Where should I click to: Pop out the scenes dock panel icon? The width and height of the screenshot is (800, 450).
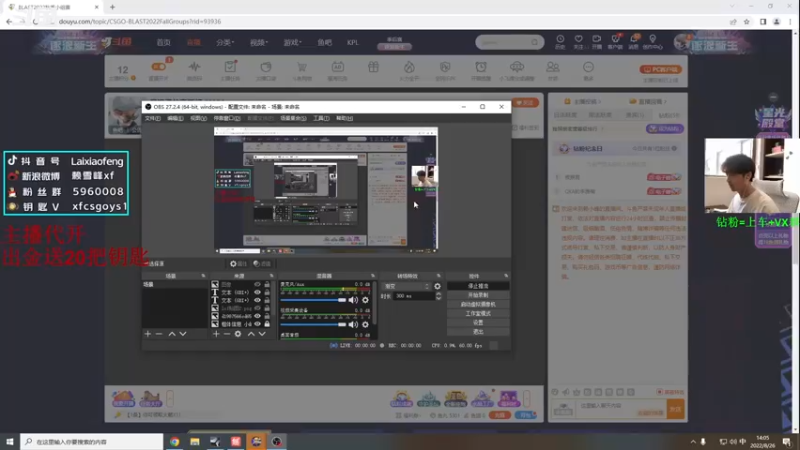[204, 276]
